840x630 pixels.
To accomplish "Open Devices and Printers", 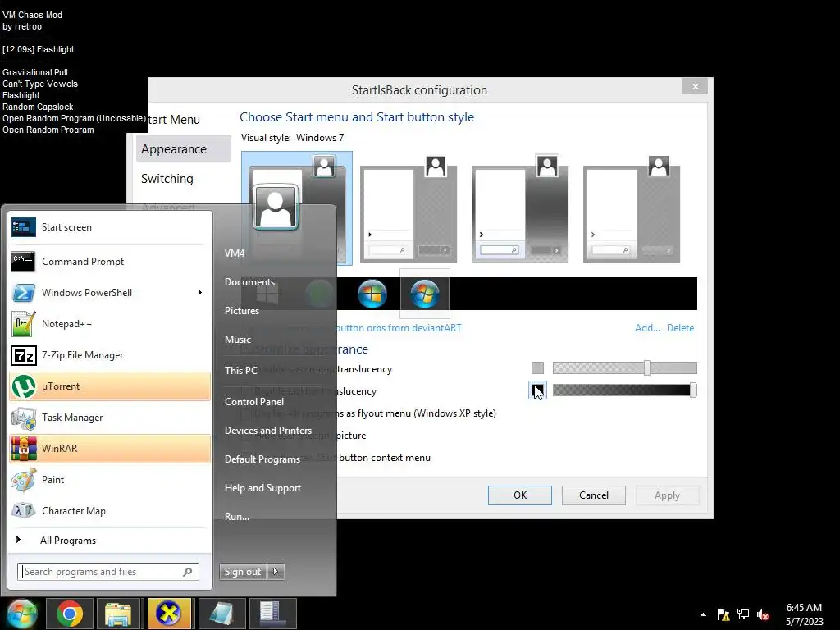I will point(268,431).
